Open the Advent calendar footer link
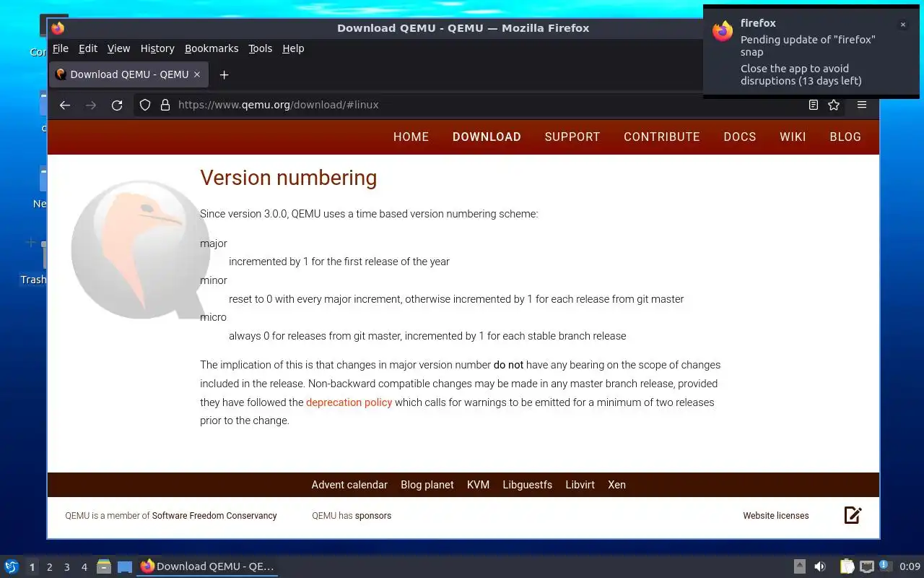The height and width of the screenshot is (578, 924). (x=349, y=485)
